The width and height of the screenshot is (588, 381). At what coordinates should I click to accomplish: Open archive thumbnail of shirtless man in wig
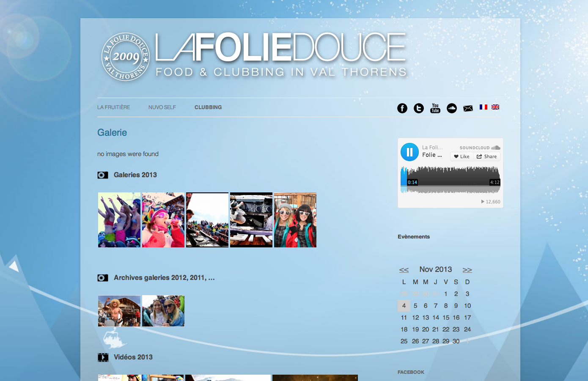coord(119,311)
